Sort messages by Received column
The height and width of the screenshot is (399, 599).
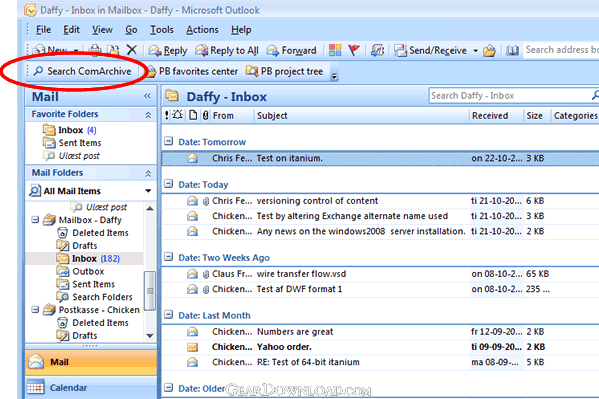tap(496, 115)
